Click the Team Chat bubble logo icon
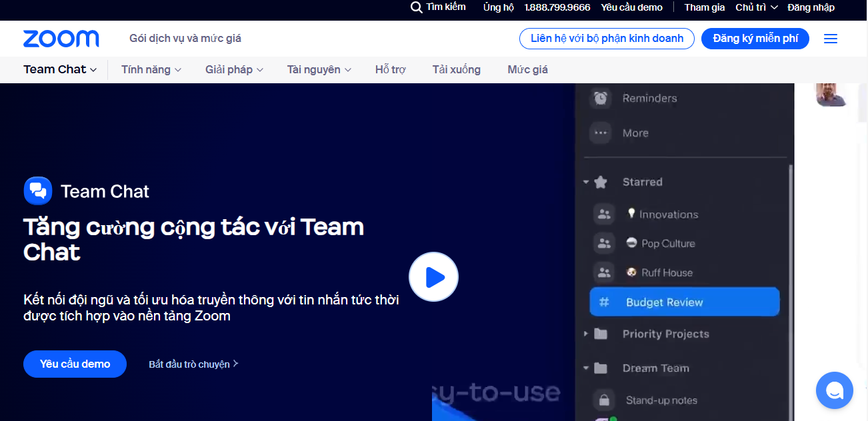 coord(38,191)
